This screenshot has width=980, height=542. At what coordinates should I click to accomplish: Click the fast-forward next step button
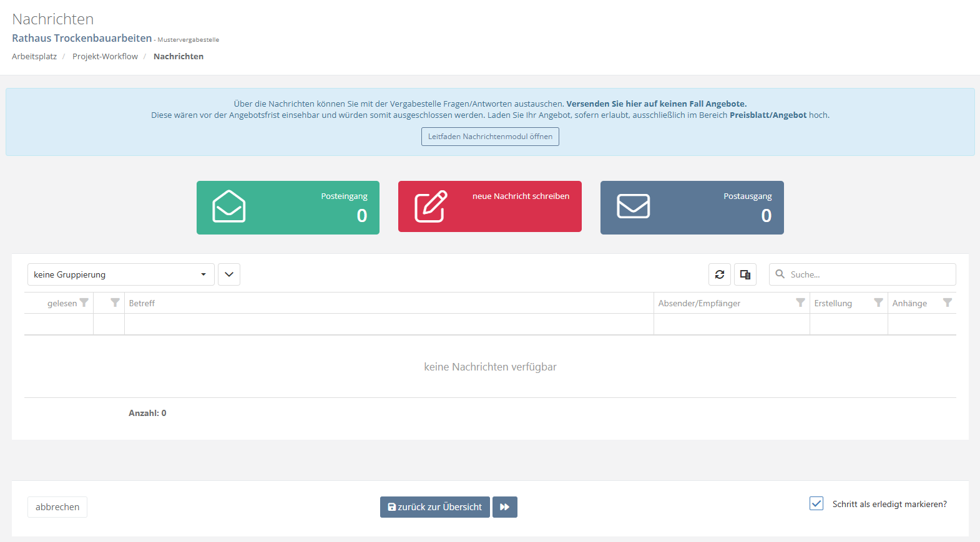pos(504,507)
